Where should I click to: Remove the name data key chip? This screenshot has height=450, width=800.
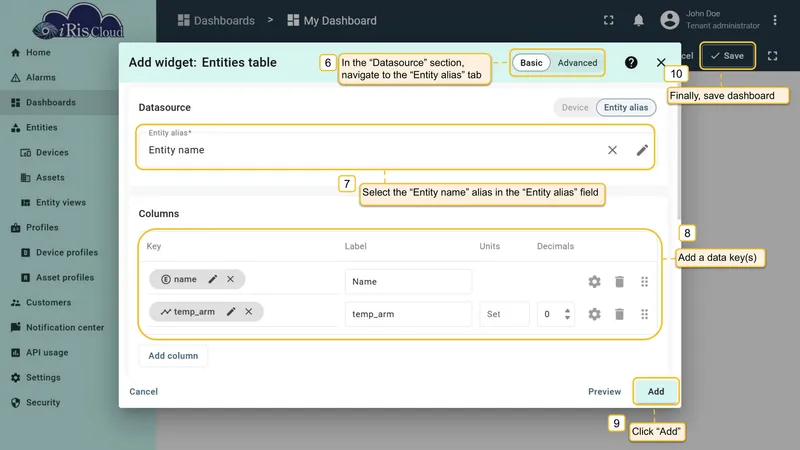click(231, 279)
